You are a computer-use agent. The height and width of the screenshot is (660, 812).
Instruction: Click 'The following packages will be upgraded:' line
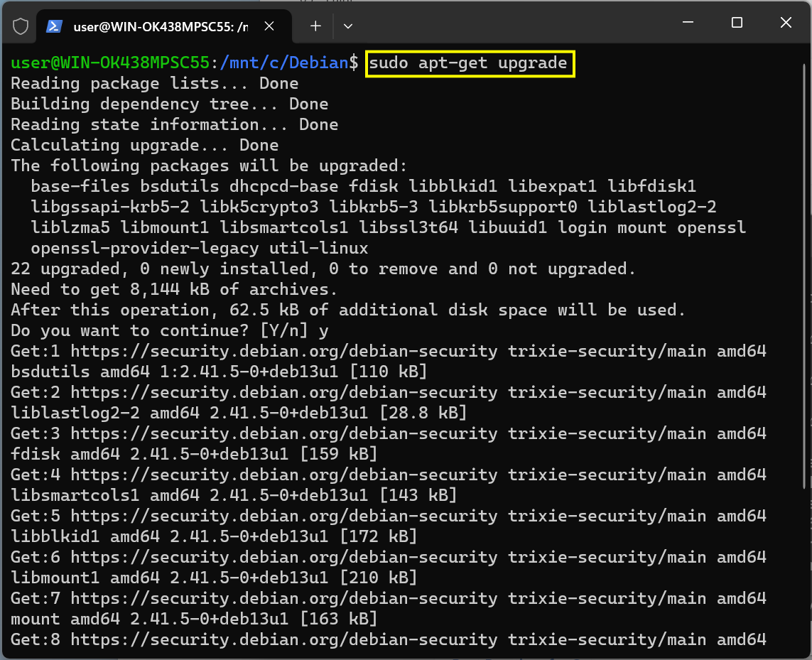[209, 166]
